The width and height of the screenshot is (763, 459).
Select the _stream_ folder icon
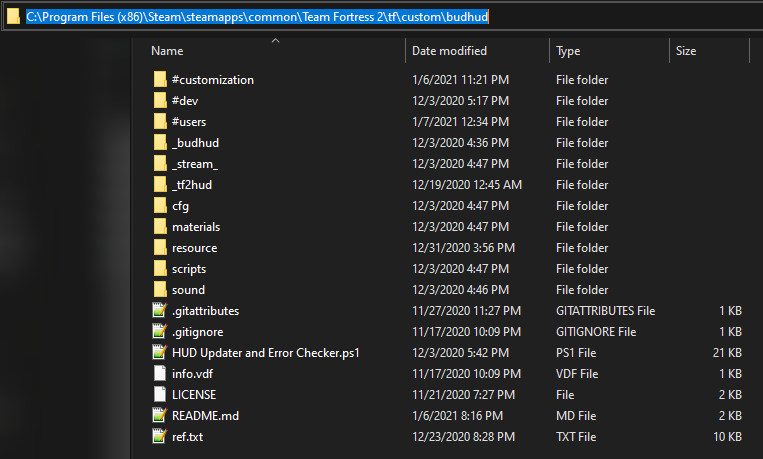click(x=160, y=164)
